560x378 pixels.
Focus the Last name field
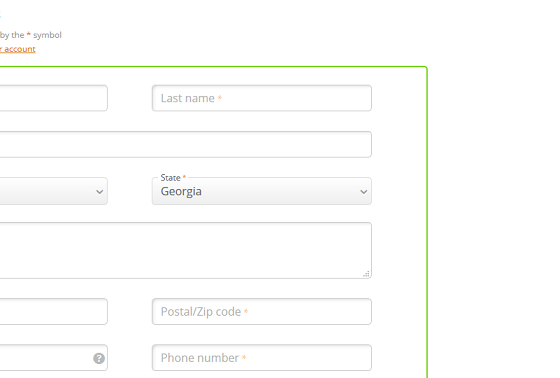pyautogui.click(x=262, y=98)
